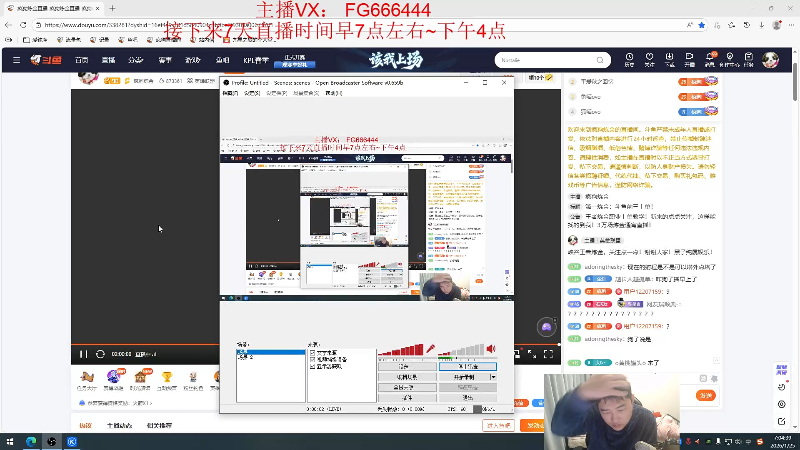This screenshot has width=800, height=450.
Task: Open the user avatar in Douyu header
Action: tap(770, 60)
